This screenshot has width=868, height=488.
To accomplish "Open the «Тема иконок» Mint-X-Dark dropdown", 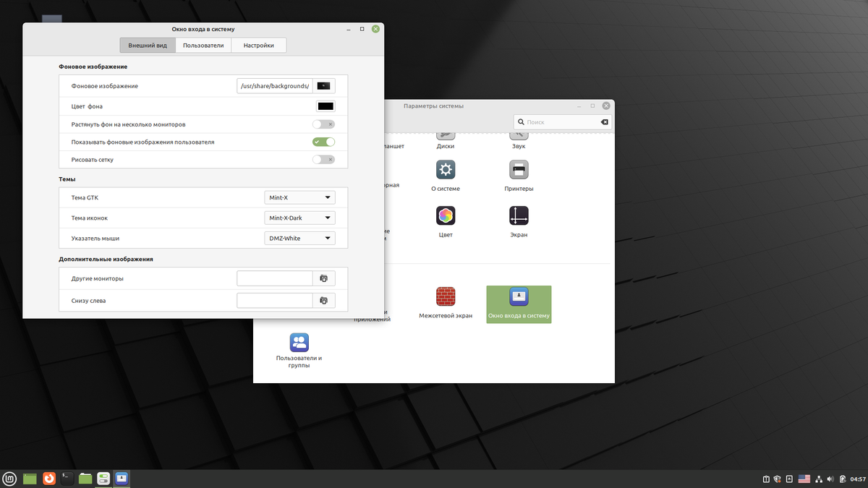I will click(x=299, y=218).
